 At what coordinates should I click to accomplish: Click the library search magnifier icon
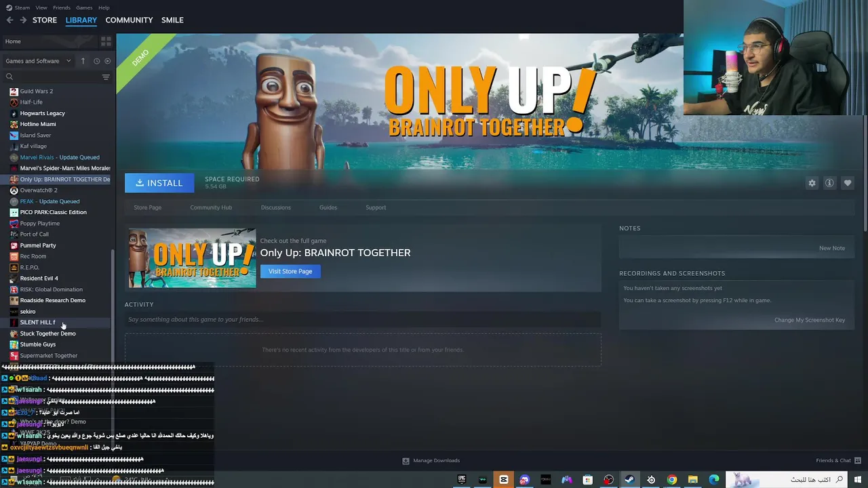(x=9, y=77)
